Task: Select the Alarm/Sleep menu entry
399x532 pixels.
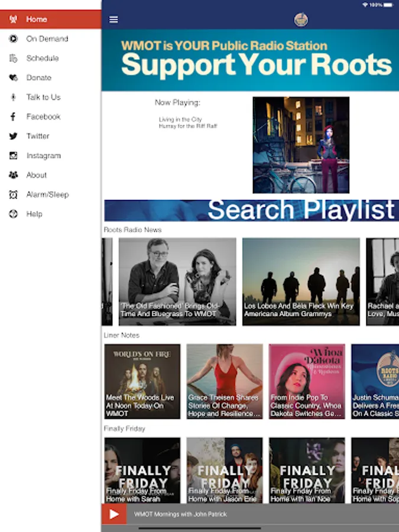Action: click(x=51, y=194)
